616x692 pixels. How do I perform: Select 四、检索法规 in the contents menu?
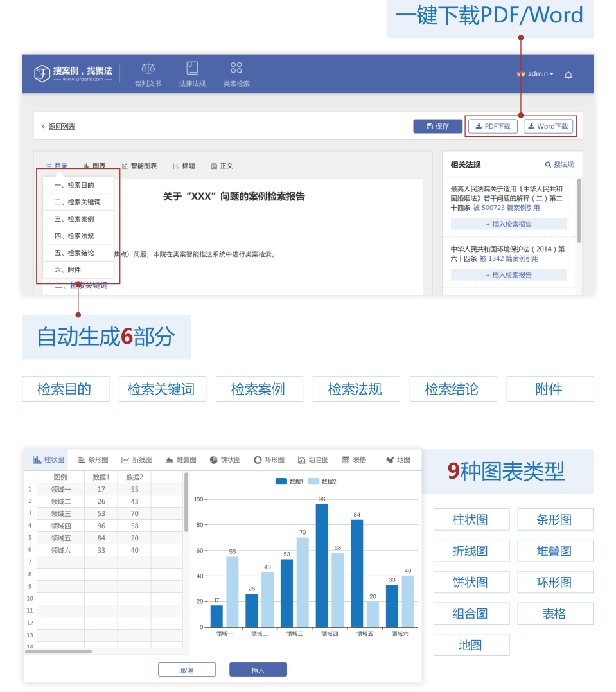(x=78, y=236)
